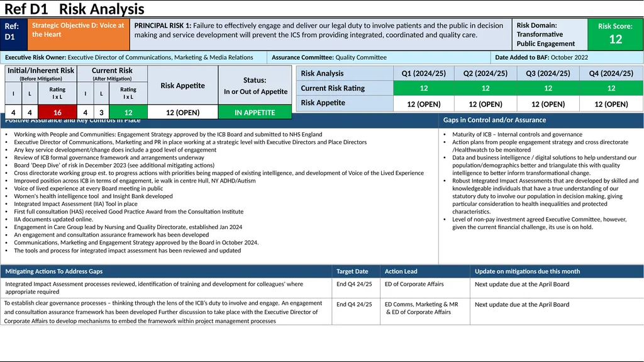The image size is (644, 362).
Task: Select 'Maturity of ICB – Internal controls and governance' bullet
Action: 517,135
